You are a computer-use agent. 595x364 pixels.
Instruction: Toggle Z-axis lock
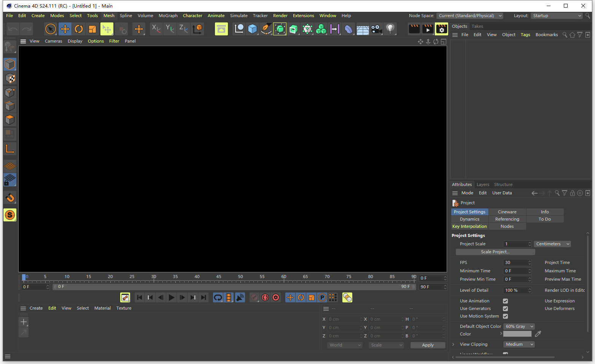183,29
